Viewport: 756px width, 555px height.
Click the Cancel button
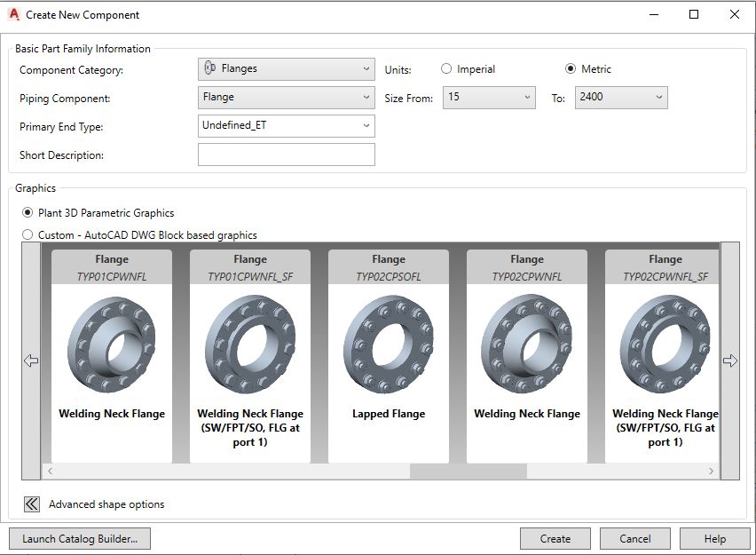point(635,539)
